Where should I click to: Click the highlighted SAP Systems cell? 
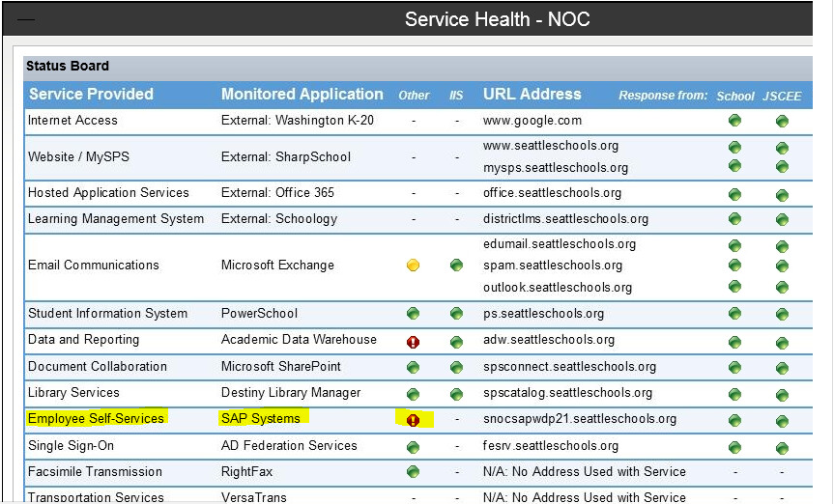pyautogui.click(x=261, y=418)
